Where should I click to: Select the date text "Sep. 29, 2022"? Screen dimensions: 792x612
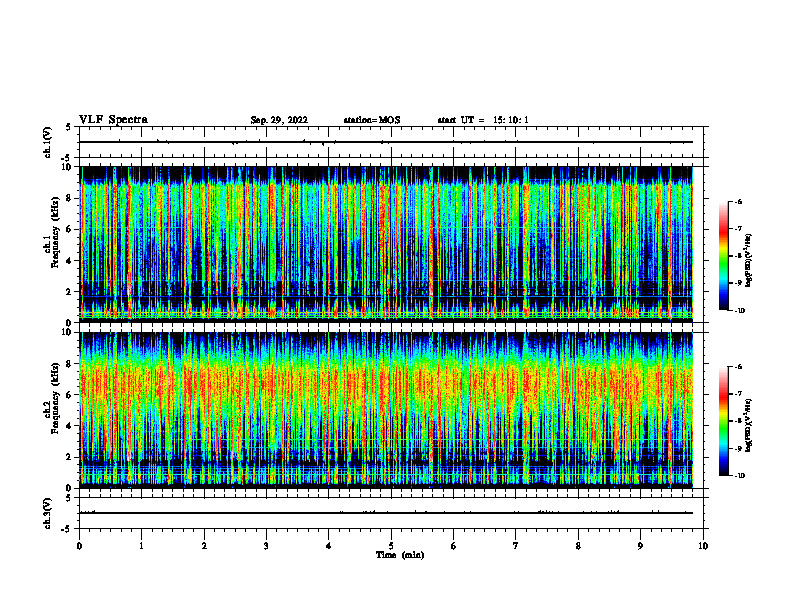click(279, 120)
